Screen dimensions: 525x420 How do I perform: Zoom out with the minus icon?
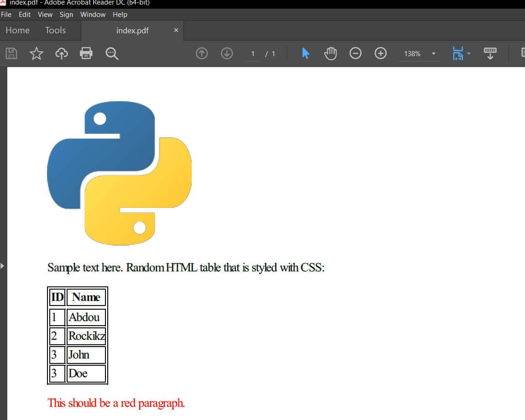pyautogui.click(x=356, y=53)
